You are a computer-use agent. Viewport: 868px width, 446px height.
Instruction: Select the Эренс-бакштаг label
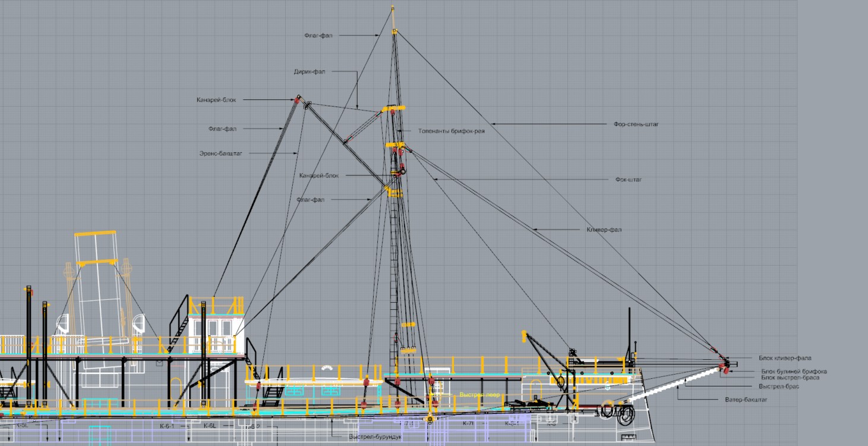(220, 153)
